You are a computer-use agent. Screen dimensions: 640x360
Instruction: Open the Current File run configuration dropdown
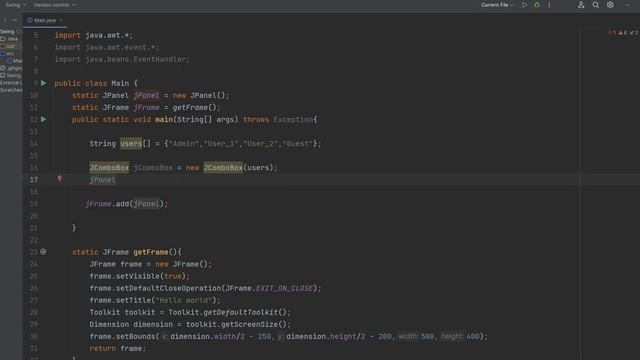(x=496, y=5)
